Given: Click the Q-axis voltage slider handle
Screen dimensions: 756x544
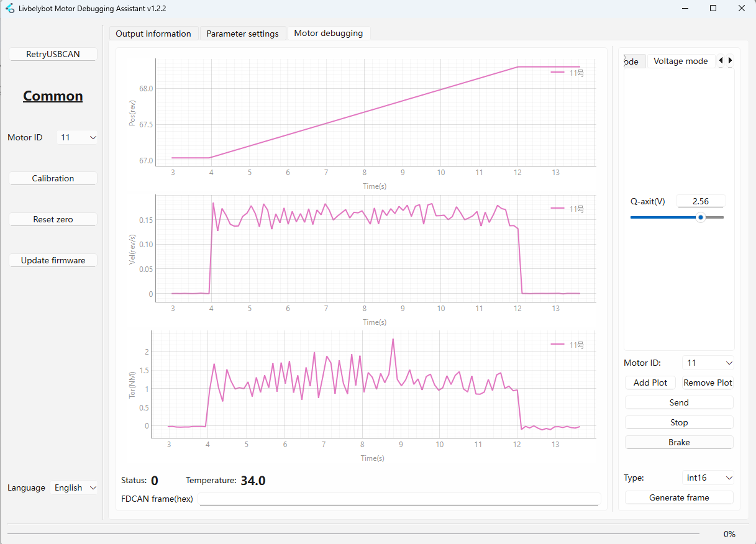Looking at the screenshot, I should (700, 217).
